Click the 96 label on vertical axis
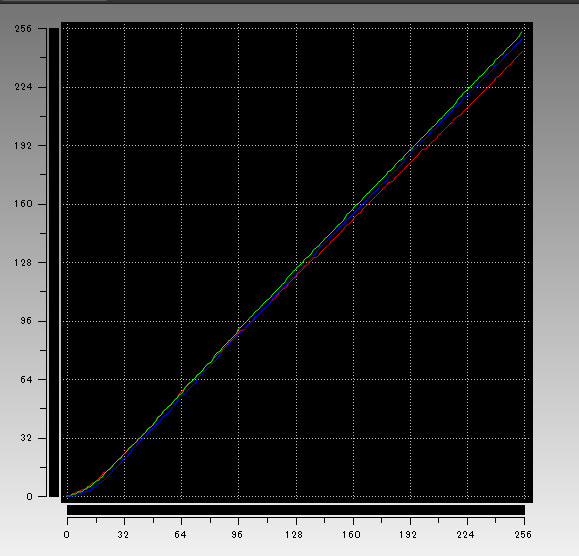579x556 pixels. pos(26,321)
